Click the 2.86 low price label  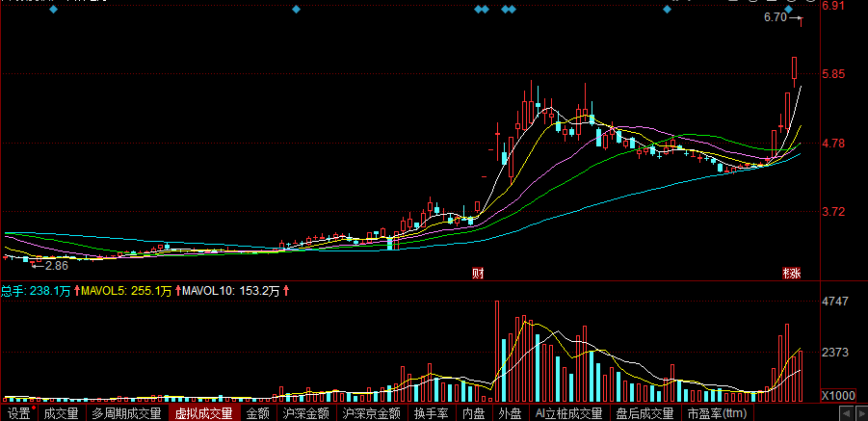click(x=55, y=266)
